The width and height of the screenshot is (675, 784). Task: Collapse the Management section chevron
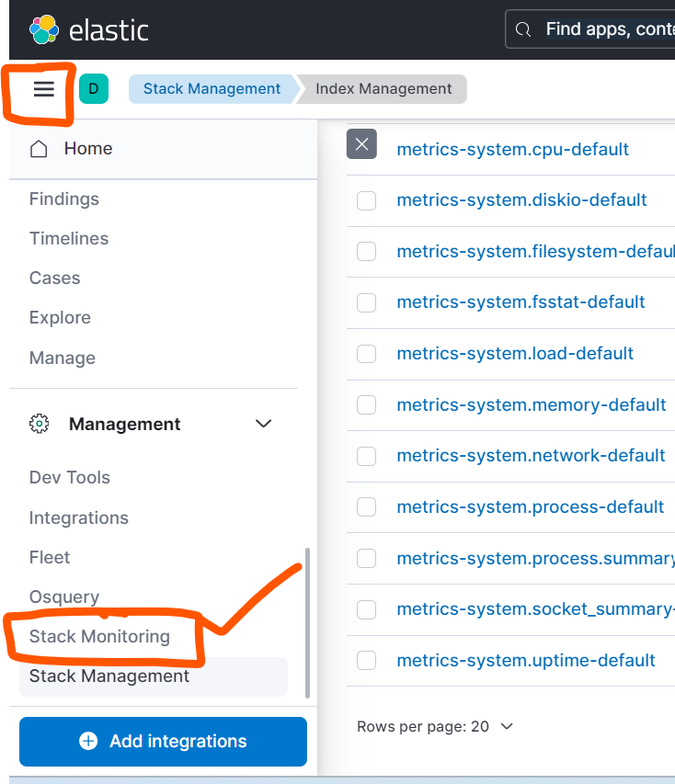pos(263,424)
